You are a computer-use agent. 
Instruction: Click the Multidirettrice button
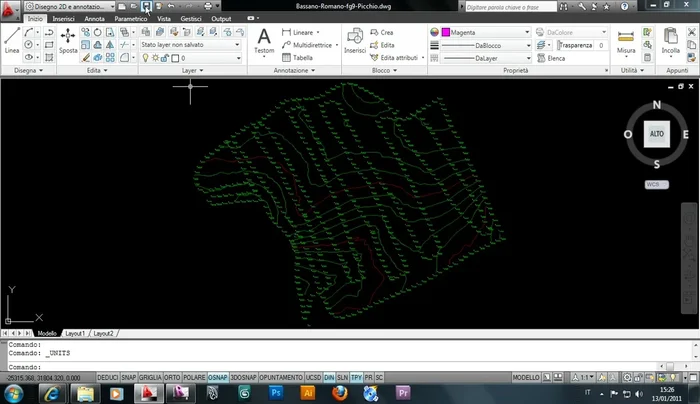pyautogui.click(x=307, y=45)
